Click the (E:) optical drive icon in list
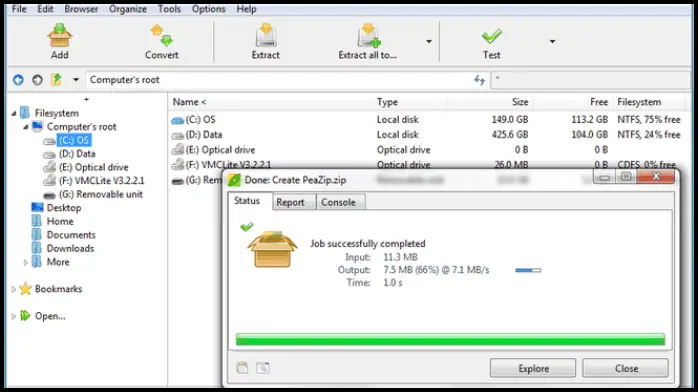The width and height of the screenshot is (698, 392). pyautogui.click(x=178, y=150)
